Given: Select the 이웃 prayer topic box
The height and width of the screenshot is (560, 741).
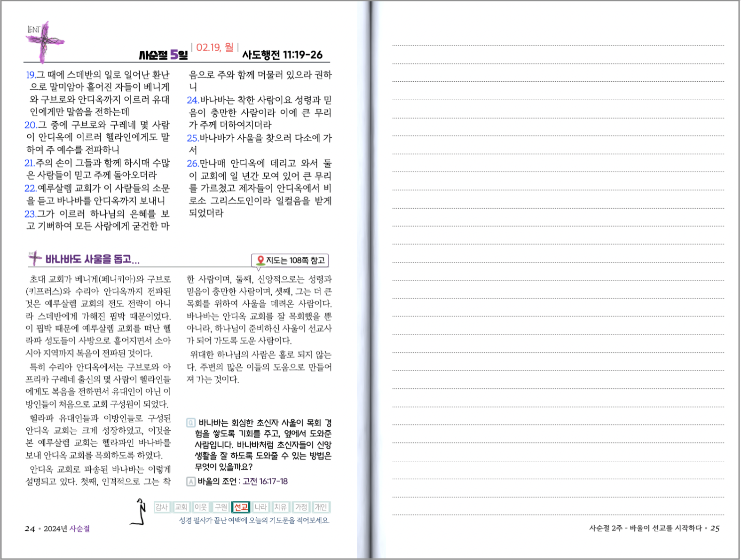Looking at the screenshot, I should tap(201, 507).
